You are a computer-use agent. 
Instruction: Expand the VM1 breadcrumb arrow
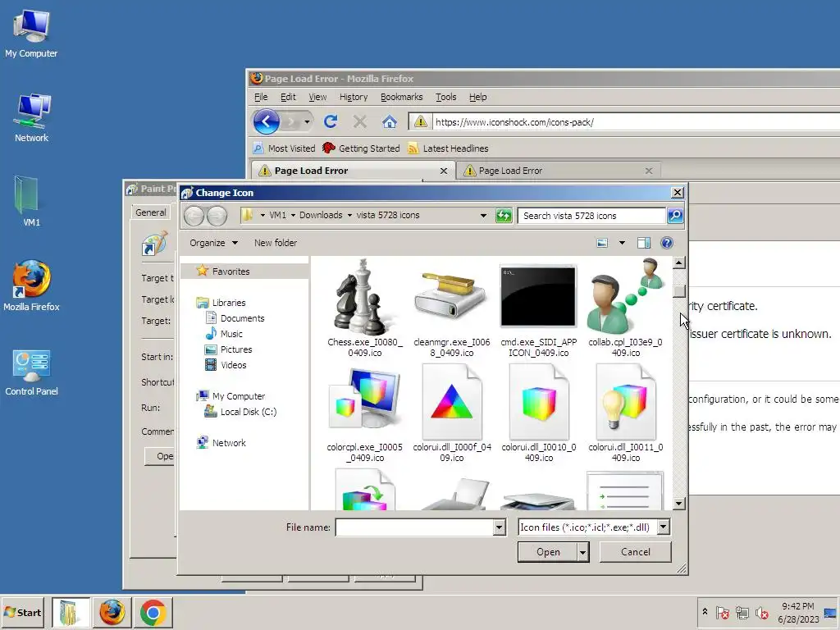[x=293, y=216]
